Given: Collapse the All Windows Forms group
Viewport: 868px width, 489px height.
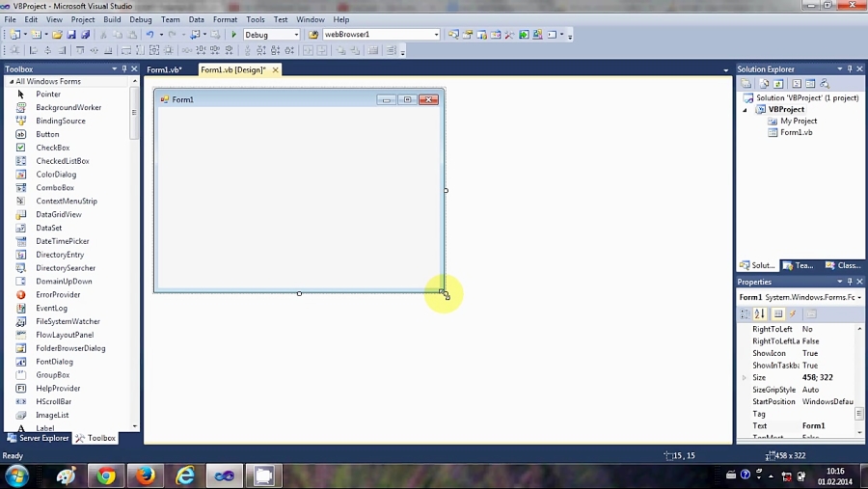Looking at the screenshot, I should pyautogui.click(x=11, y=81).
